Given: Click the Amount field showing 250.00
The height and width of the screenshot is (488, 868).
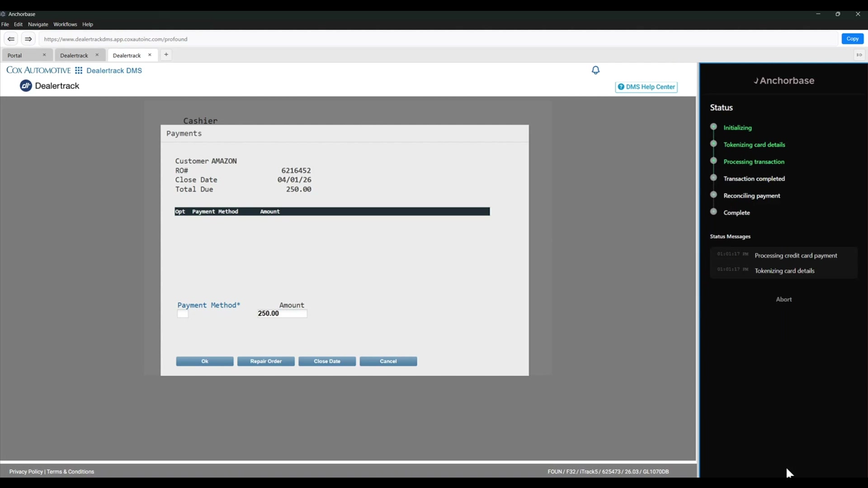Looking at the screenshot, I should pos(282,314).
